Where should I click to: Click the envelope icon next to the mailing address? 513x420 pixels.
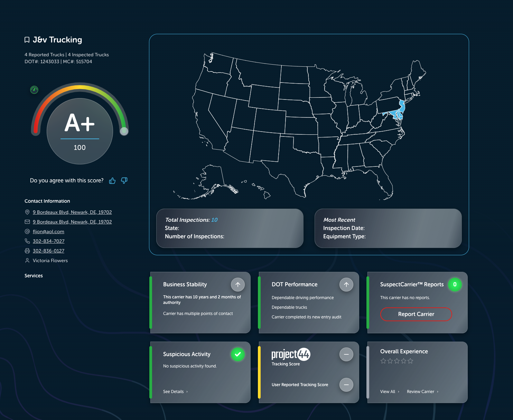point(27,222)
